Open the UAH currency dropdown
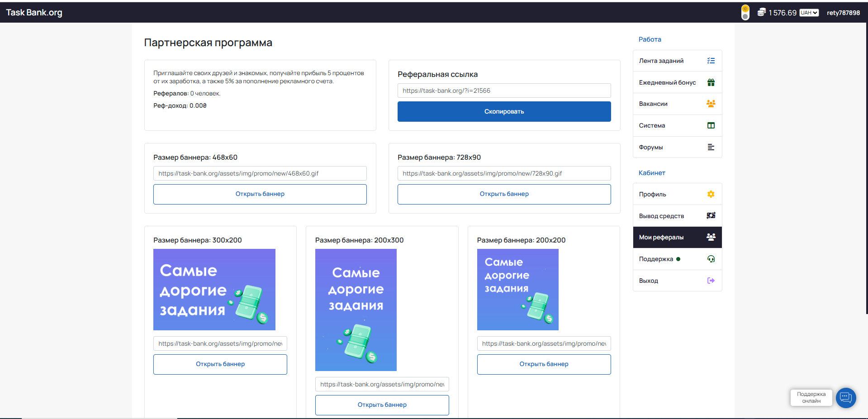 (x=809, y=13)
